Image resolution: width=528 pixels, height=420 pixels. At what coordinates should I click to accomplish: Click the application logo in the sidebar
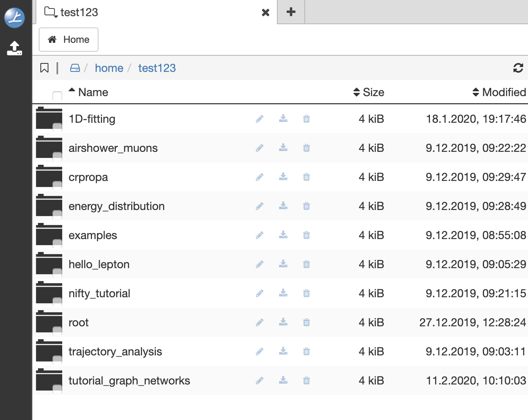(x=15, y=18)
